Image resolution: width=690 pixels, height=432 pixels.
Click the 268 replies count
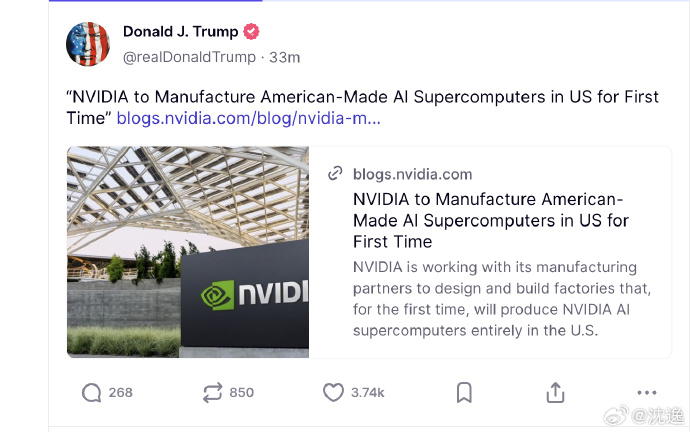pos(120,393)
